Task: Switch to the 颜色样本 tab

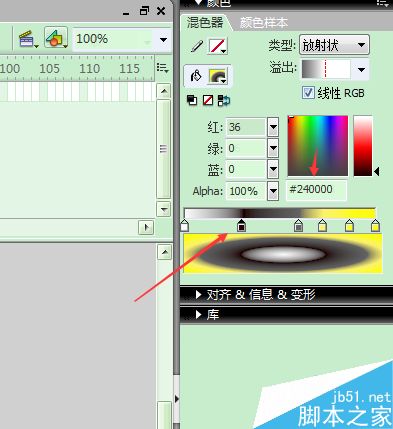Action: pyautogui.click(x=263, y=23)
